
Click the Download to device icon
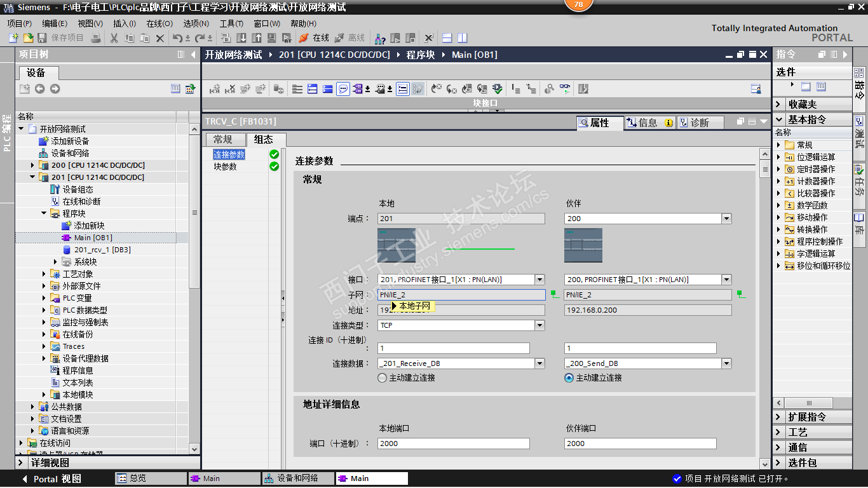(241, 38)
